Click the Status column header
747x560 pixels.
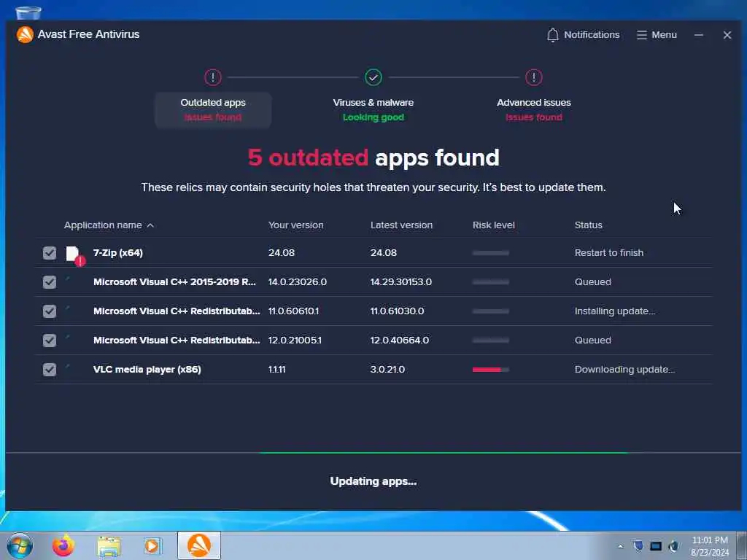(589, 225)
